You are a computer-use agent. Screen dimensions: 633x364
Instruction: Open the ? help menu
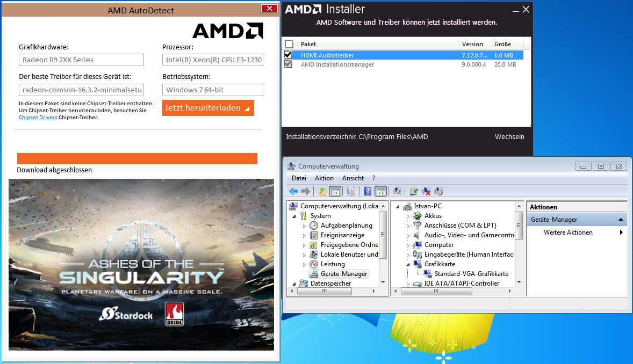click(373, 178)
